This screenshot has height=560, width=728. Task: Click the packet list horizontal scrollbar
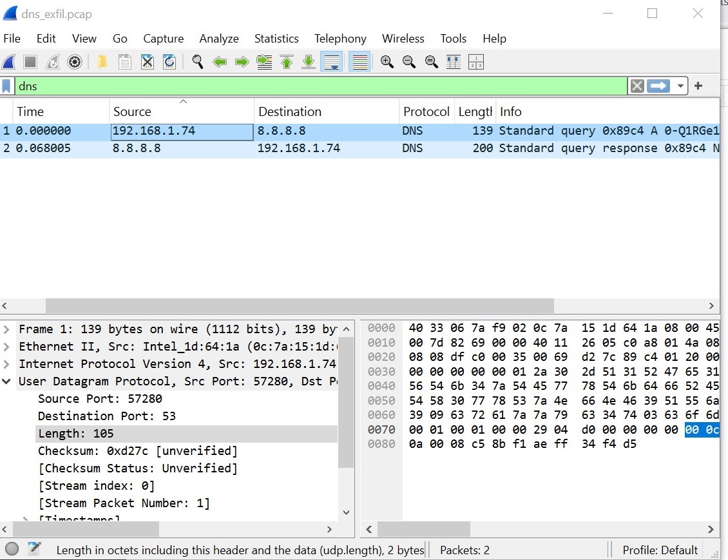[300, 305]
